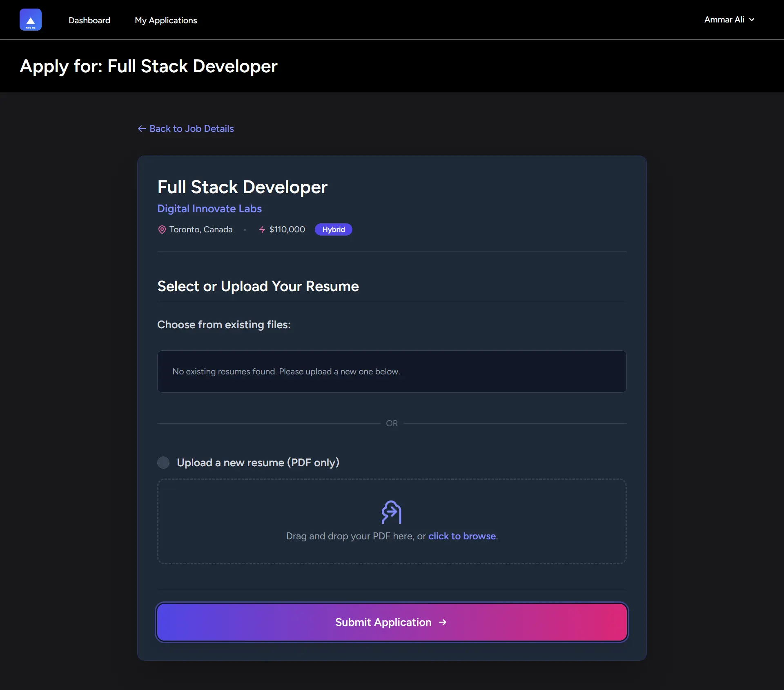Click the 'click to browse' link

pos(462,536)
